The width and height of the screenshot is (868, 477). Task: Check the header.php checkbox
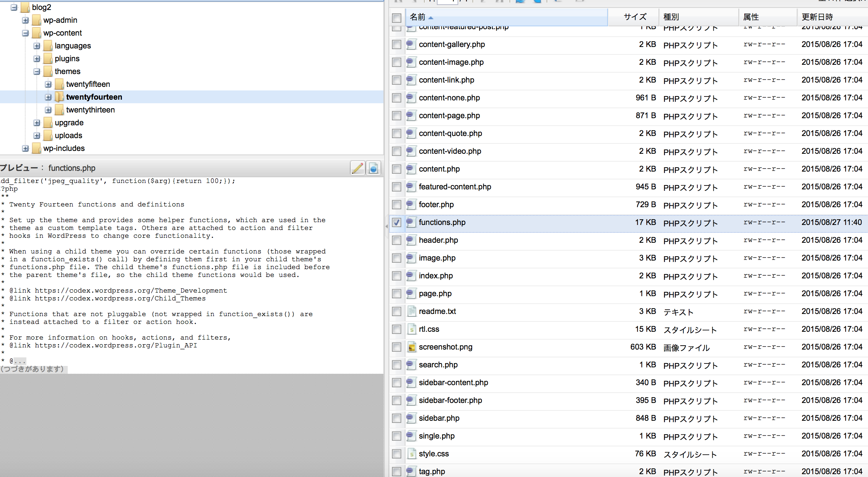tap(396, 240)
